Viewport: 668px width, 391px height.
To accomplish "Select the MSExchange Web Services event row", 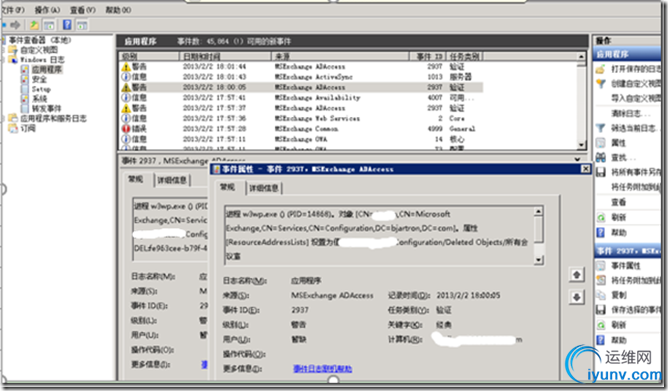I will click(301, 118).
